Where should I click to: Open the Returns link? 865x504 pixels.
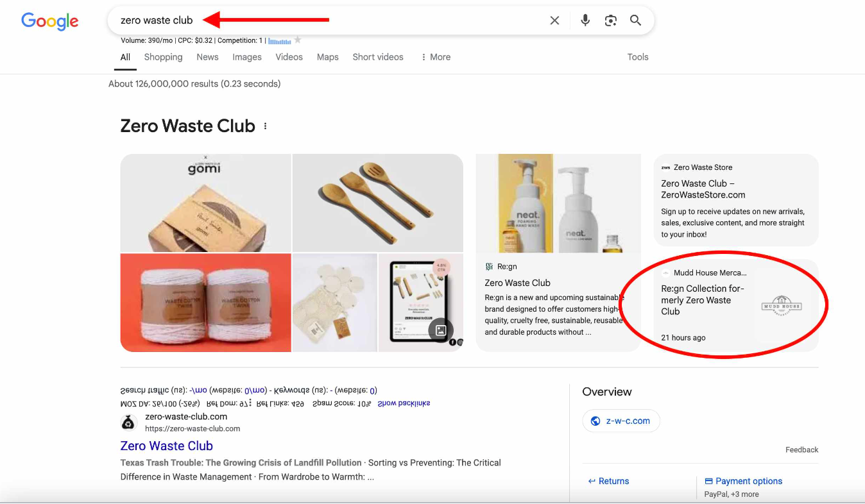[x=613, y=481]
